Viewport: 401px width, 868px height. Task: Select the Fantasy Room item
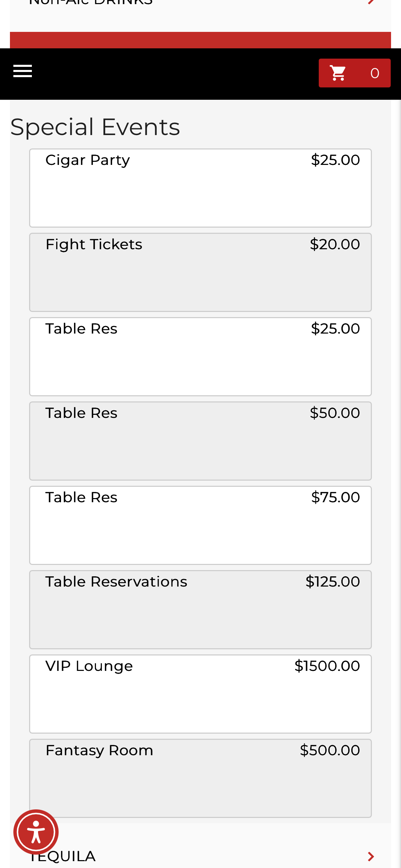click(x=200, y=778)
